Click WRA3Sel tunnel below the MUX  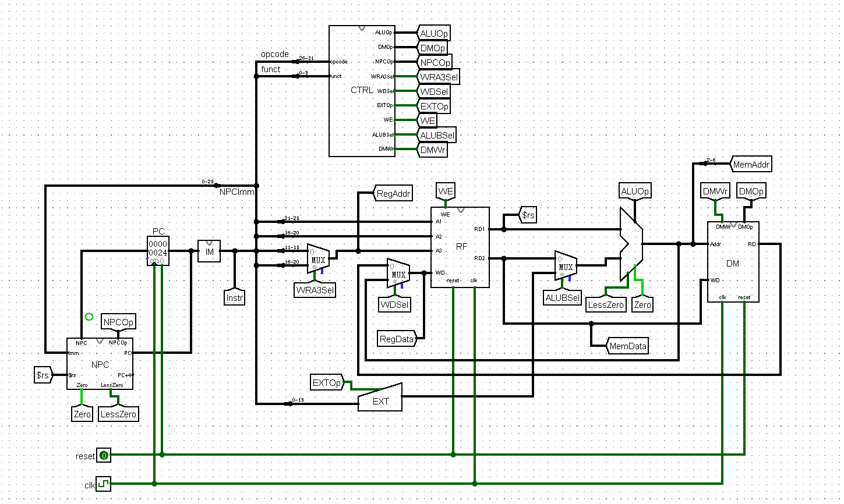pos(315,289)
